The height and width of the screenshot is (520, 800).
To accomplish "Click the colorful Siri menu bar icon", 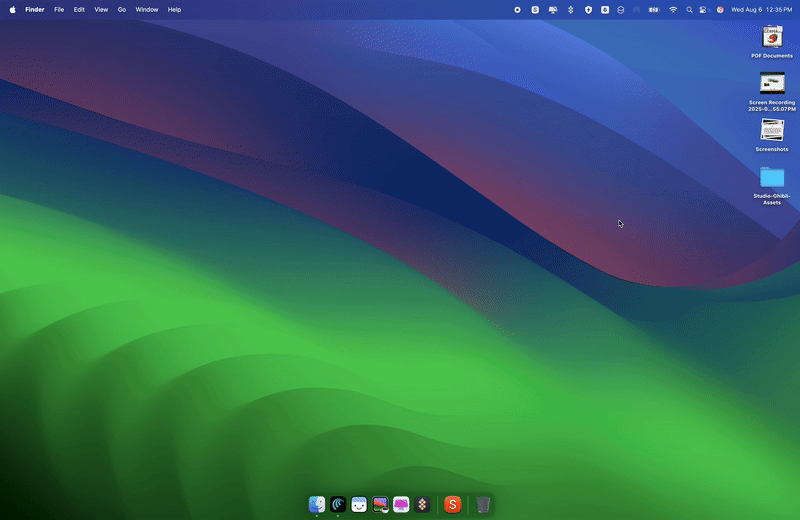I will 720,10.
